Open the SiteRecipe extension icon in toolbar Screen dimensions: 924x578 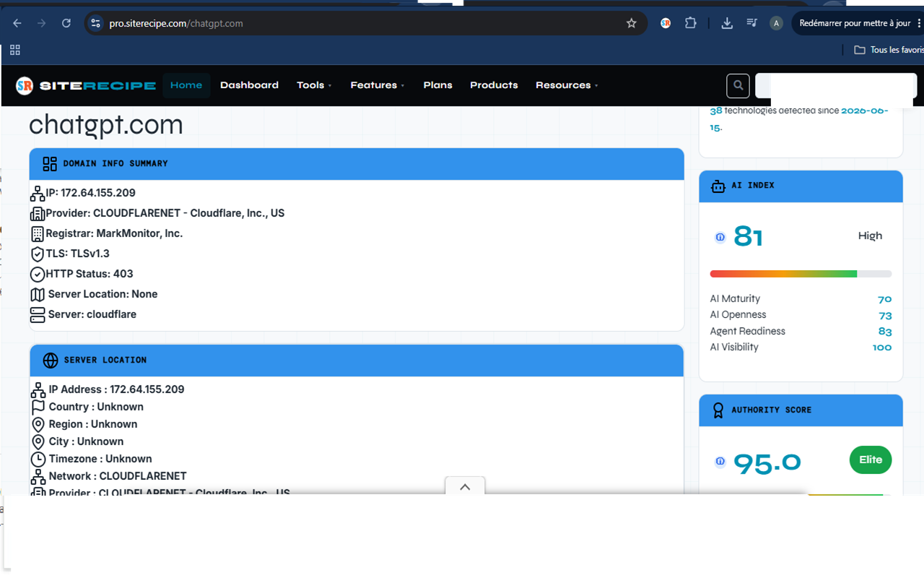[666, 23]
